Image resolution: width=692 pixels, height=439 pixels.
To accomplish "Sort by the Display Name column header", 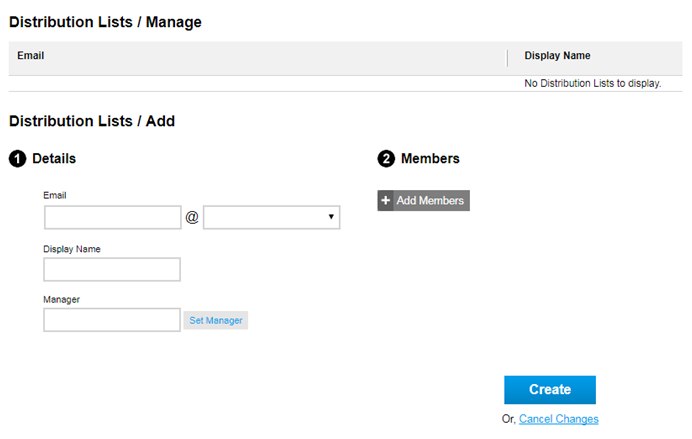I will tap(557, 56).
